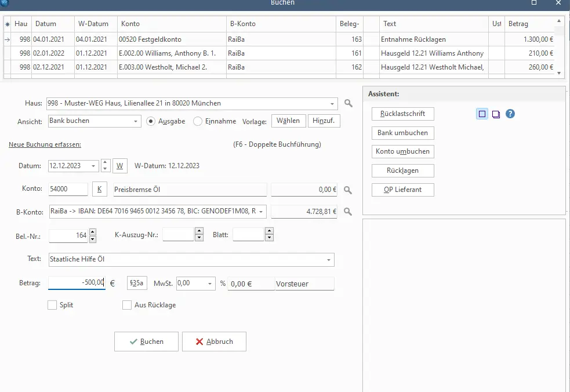Decrement the K-Auszug-Nr. spinner

pyautogui.click(x=199, y=237)
